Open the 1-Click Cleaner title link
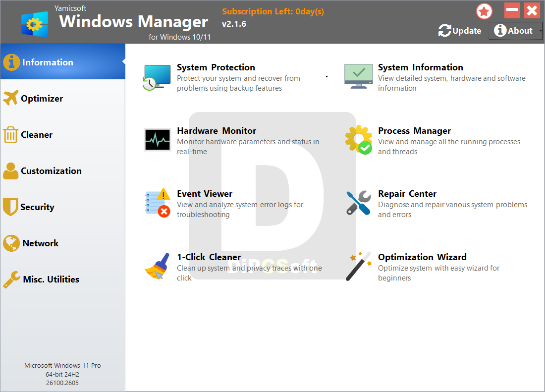 (209, 257)
